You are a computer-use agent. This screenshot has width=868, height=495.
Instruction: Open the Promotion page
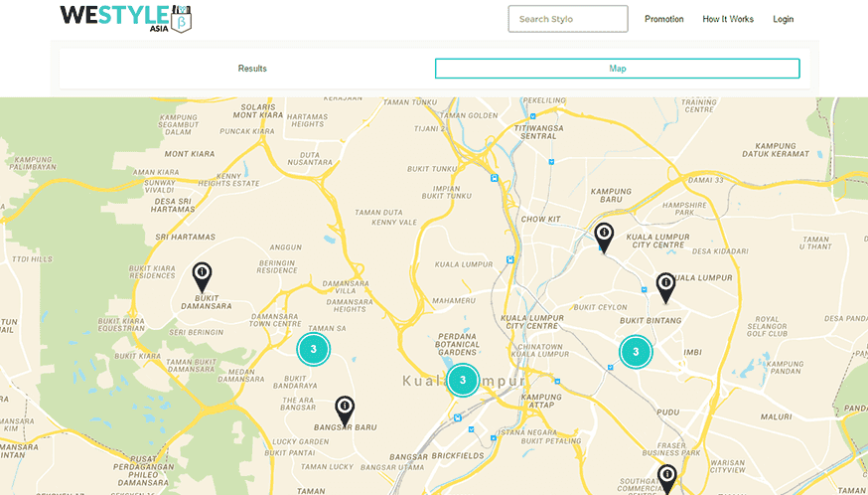[663, 19]
